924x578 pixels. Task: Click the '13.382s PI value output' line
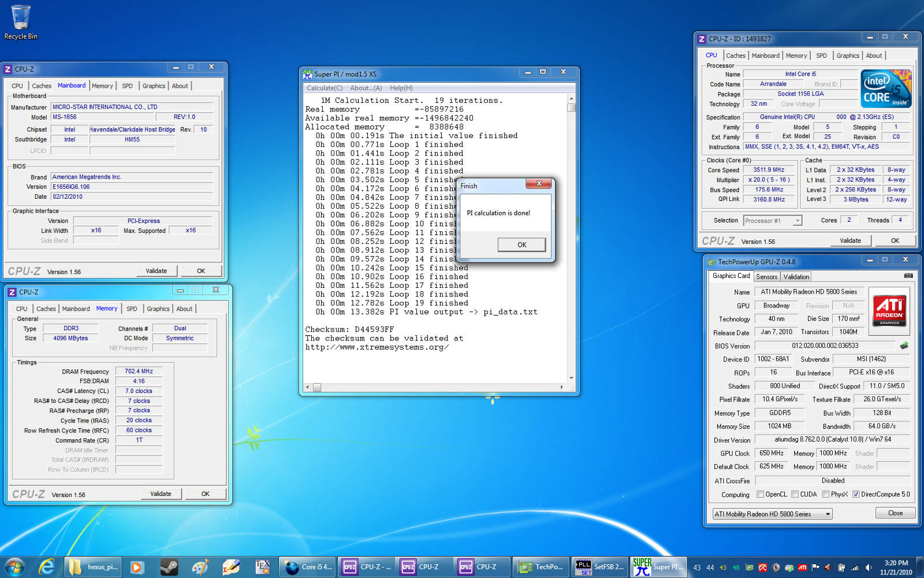[426, 312]
